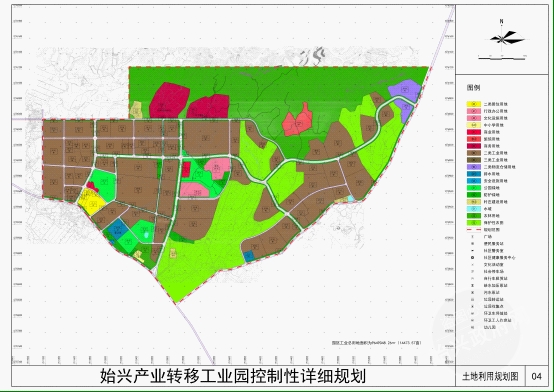Click the cyan 水域 legend swatch
Viewport: 554px width, 392px height.
tap(473, 209)
